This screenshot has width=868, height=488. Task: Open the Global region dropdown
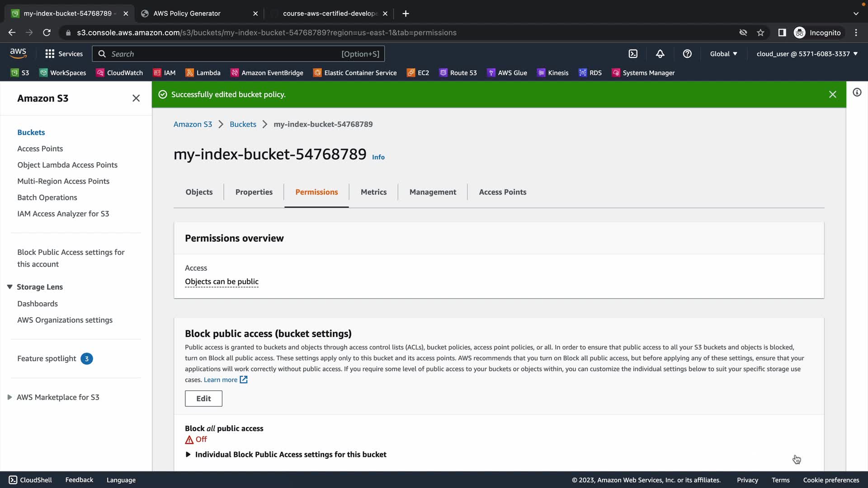[x=723, y=54]
